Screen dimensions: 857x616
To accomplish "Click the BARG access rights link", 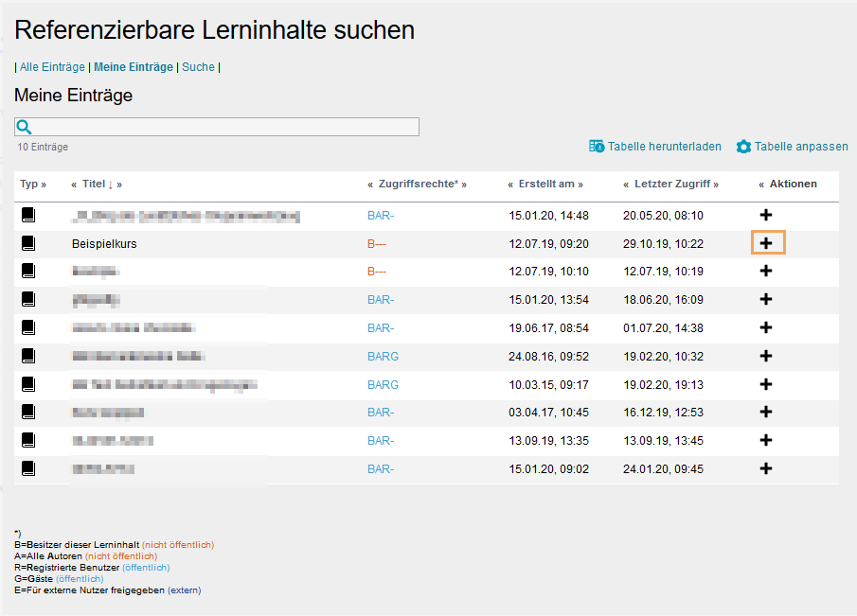I will tap(382, 356).
